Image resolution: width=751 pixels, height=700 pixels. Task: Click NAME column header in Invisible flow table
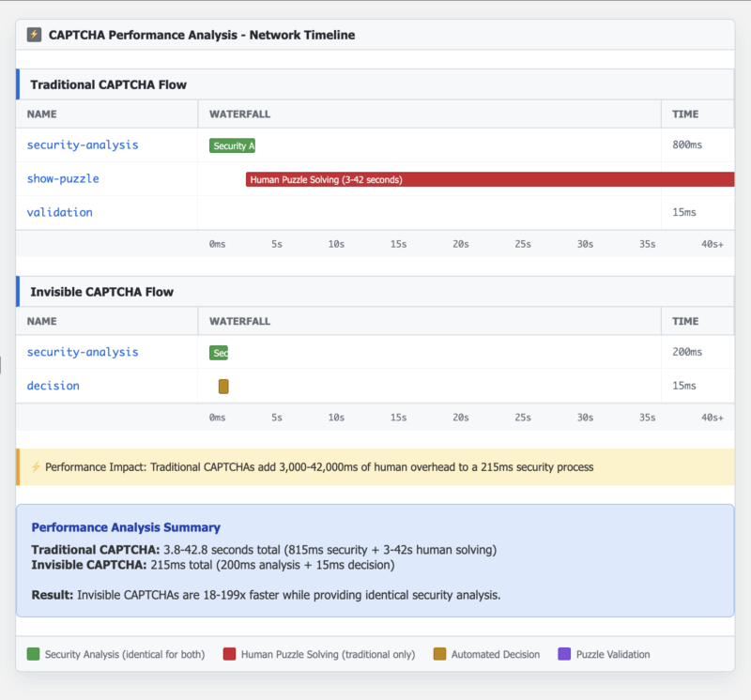tap(41, 321)
